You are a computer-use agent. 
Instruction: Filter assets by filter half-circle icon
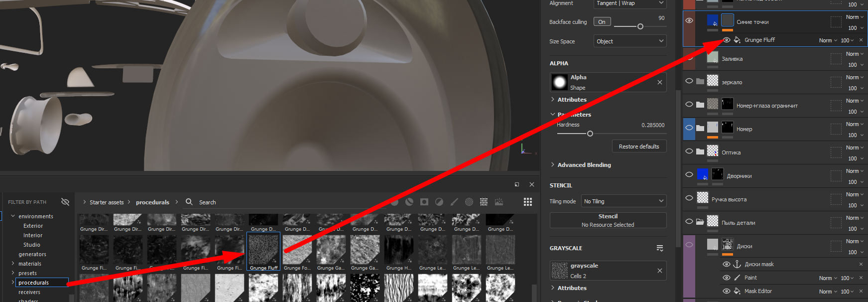[x=439, y=202]
